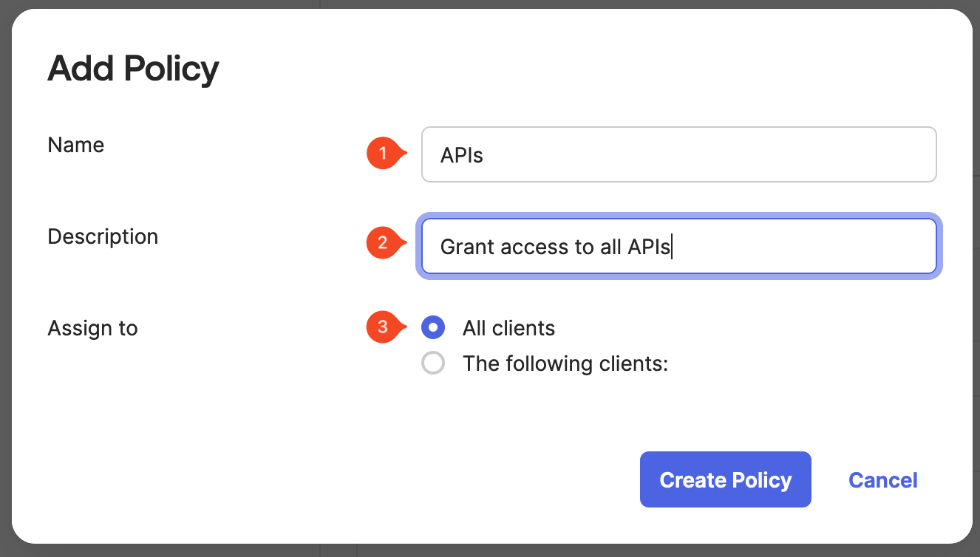Click the Name field label
Viewport: 980px width, 557px height.
[75, 145]
